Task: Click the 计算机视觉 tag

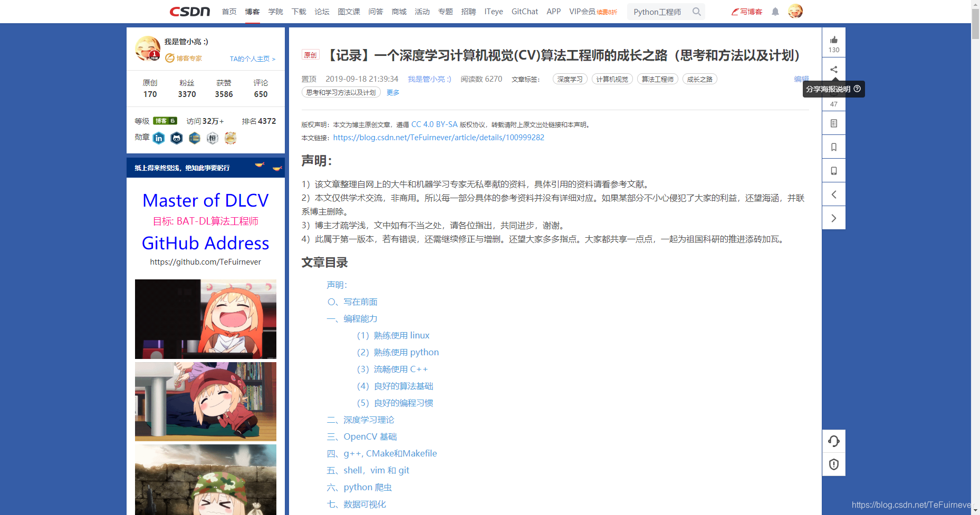Action: click(612, 79)
